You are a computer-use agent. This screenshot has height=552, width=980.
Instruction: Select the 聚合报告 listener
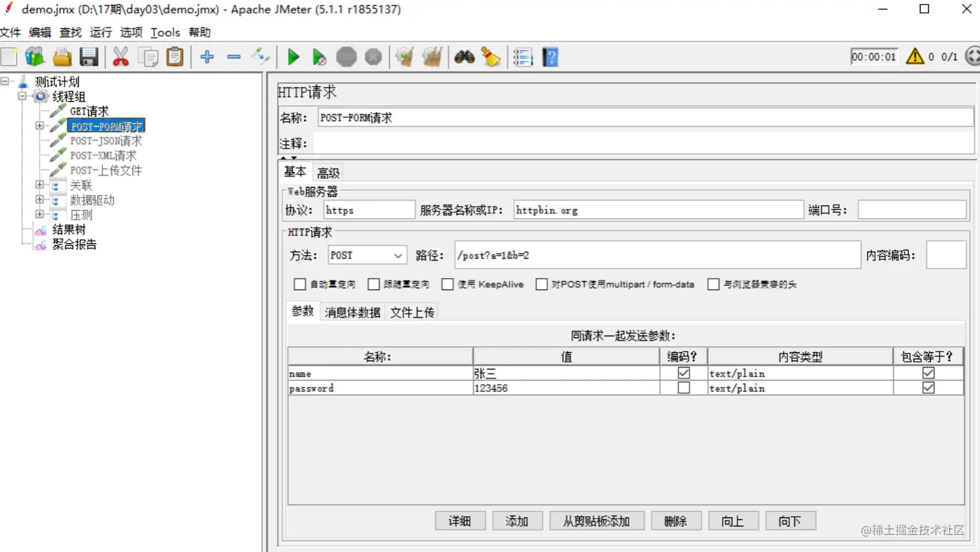tap(75, 245)
